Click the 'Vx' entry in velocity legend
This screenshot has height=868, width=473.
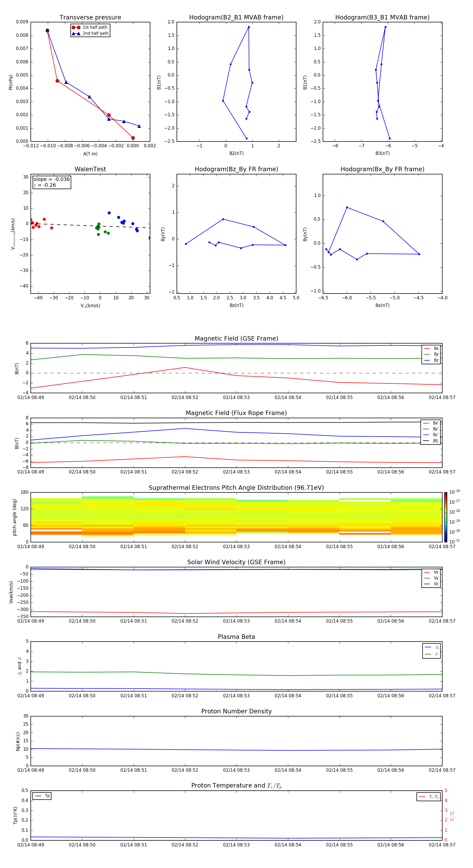click(431, 572)
